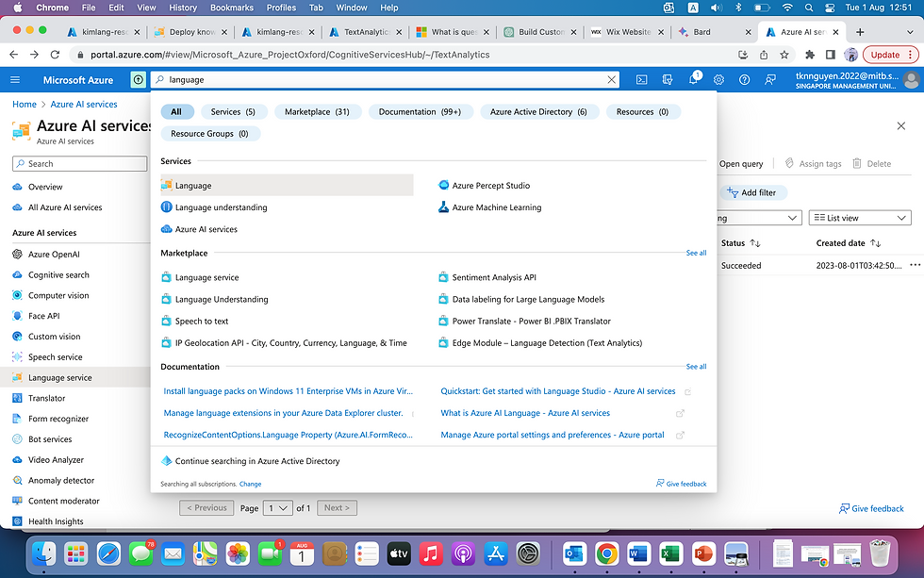Screen dimensions: 924x578
Task: Select Form recognizer in sidebar
Action: pyautogui.click(x=58, y=419)
